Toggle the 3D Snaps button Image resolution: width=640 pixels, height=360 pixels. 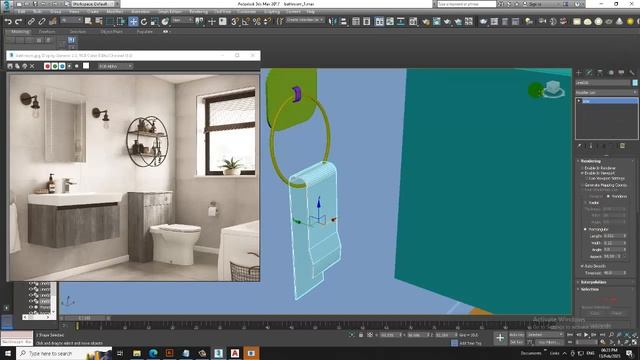[235, 21]
